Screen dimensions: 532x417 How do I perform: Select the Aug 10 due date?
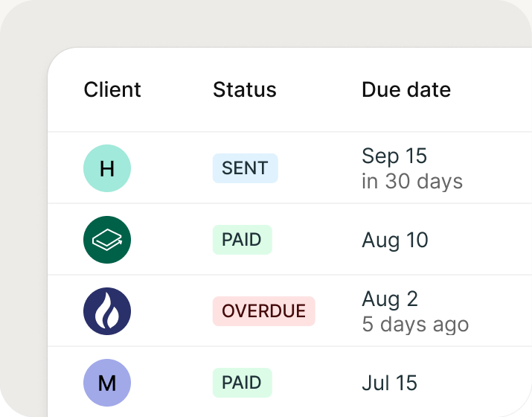pos(395,241)
